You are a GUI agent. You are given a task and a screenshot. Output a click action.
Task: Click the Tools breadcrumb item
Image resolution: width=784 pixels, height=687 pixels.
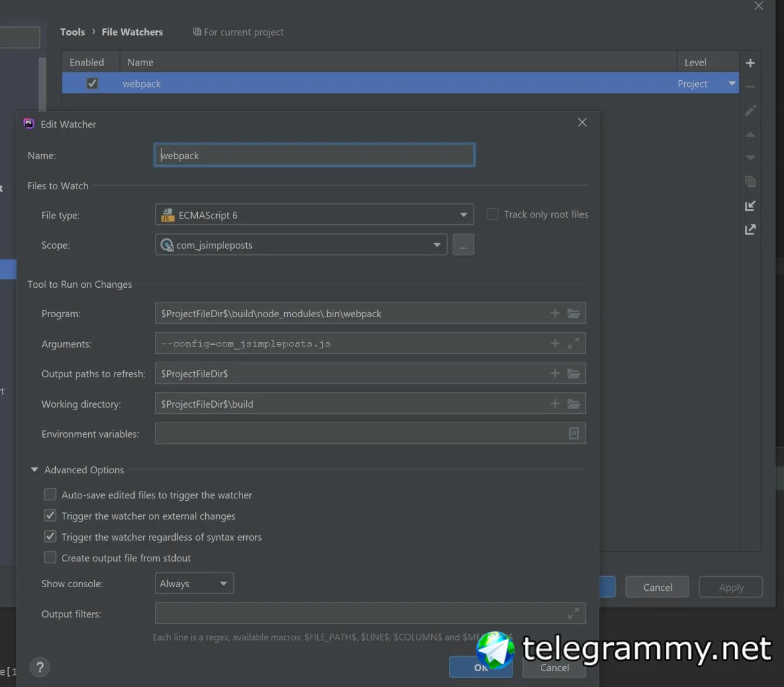click(72, 32)
